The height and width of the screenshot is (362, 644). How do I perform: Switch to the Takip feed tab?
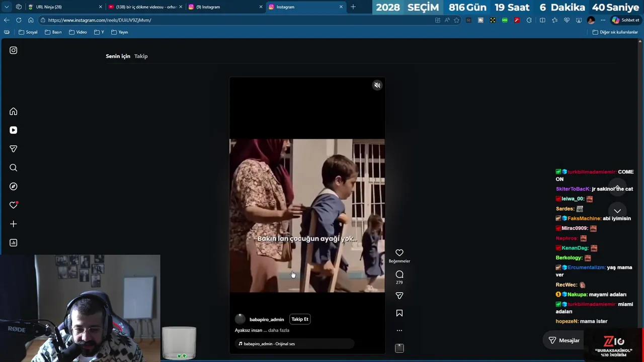[141, 56]
